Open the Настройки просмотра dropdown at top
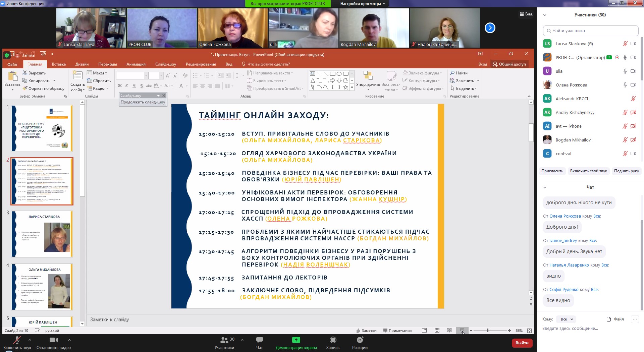The width and height of the screenshot is (644, 352). point(363,4)
